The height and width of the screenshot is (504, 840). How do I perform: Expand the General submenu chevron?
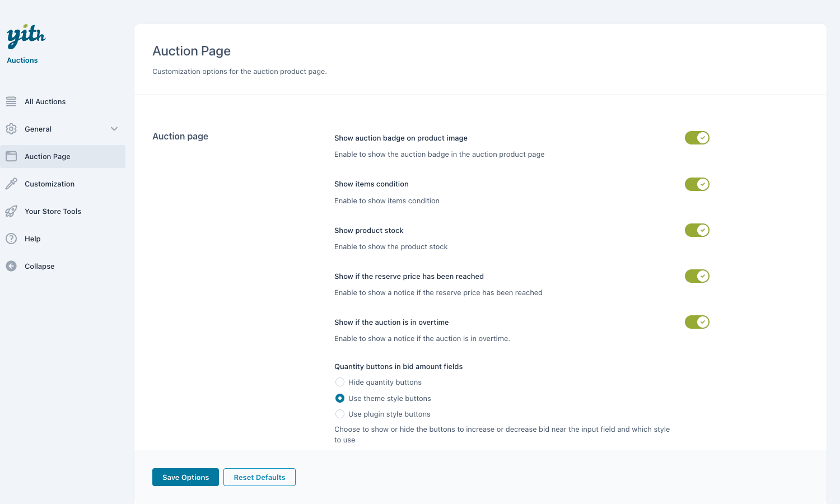(x=114, y=129)
